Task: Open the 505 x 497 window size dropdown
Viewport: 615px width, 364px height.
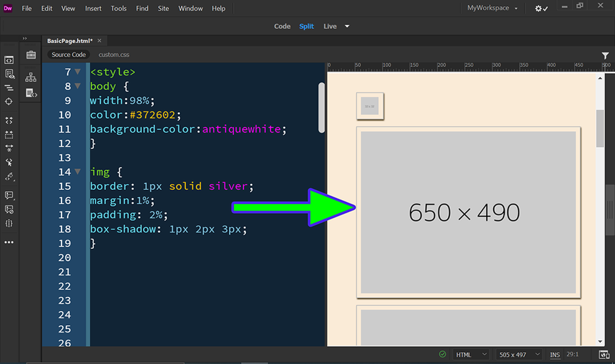Action: 519,355
